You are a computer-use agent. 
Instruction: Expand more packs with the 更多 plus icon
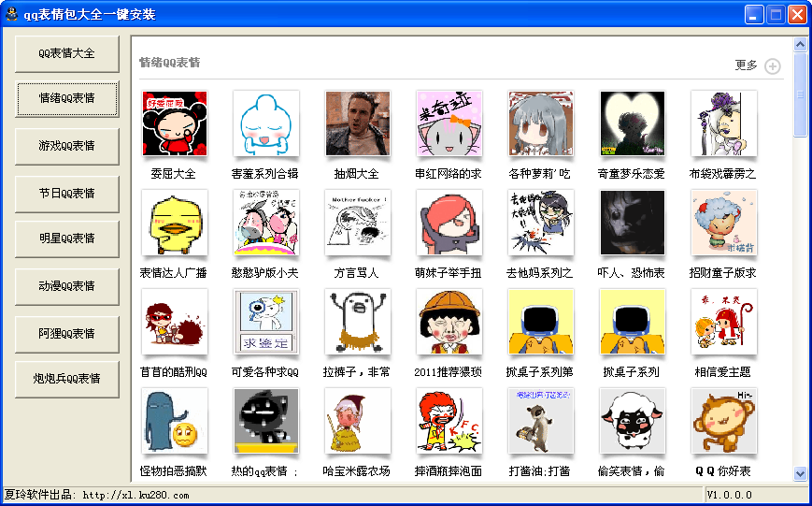tap(773, 66)
